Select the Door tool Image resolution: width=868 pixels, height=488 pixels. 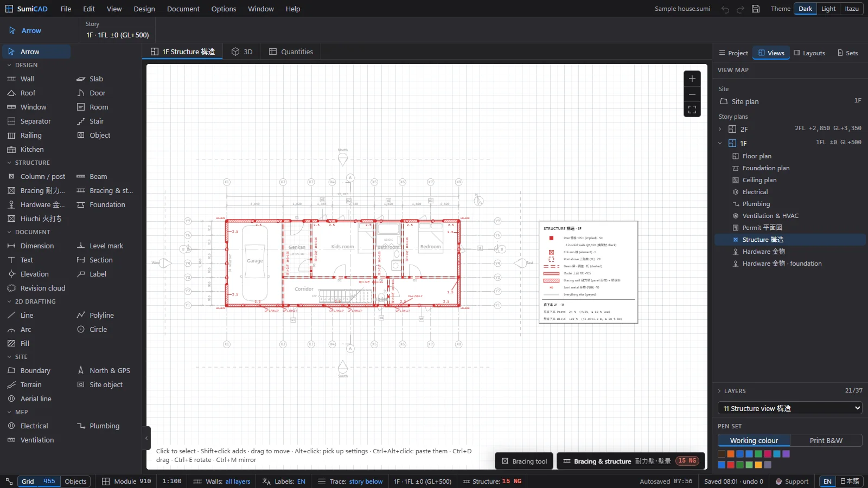(x=105, y=93)
